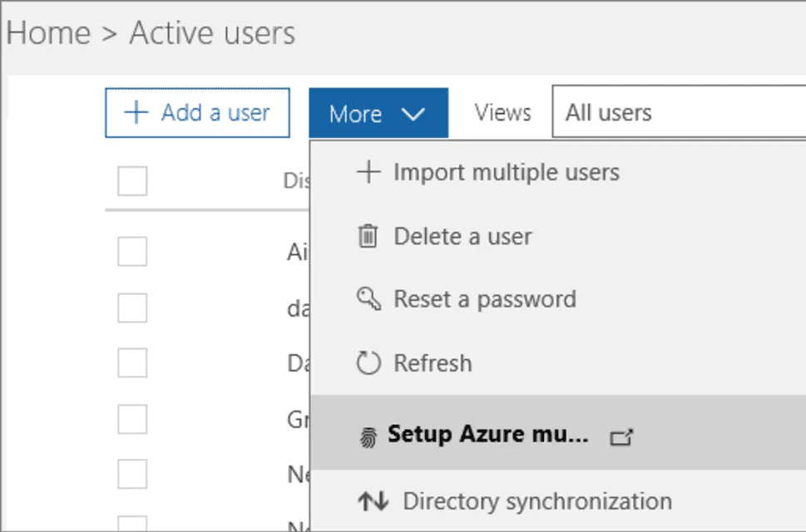Select the checkbox for the user starting "Gr"

[x=132, y=420]
